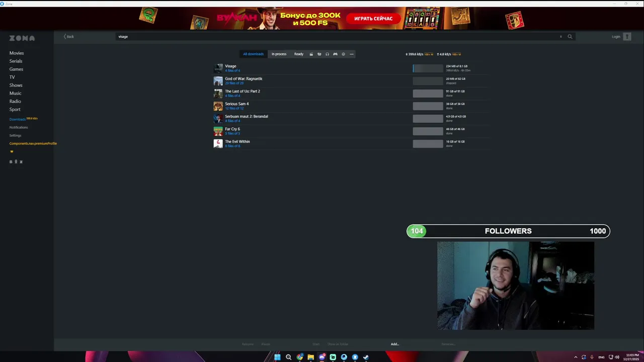Open Shows section in sidebar
This screenshot has width=644, height=362.
point(16,85)
